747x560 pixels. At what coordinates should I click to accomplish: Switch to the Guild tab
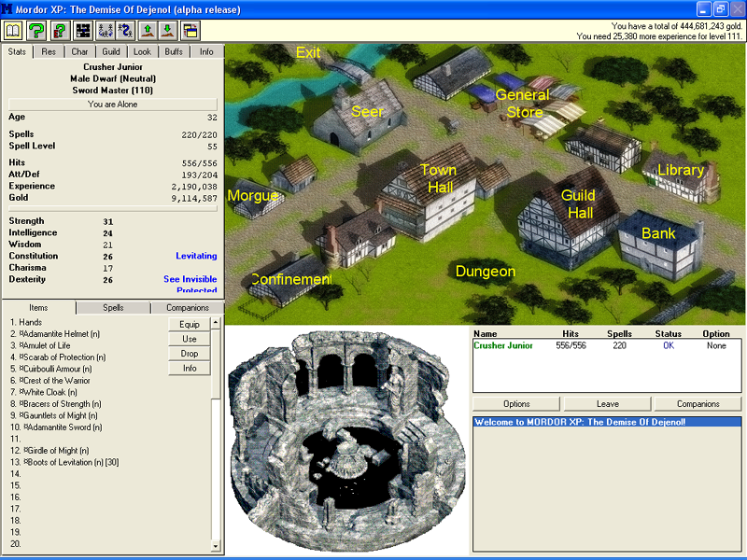pos(111,51)
